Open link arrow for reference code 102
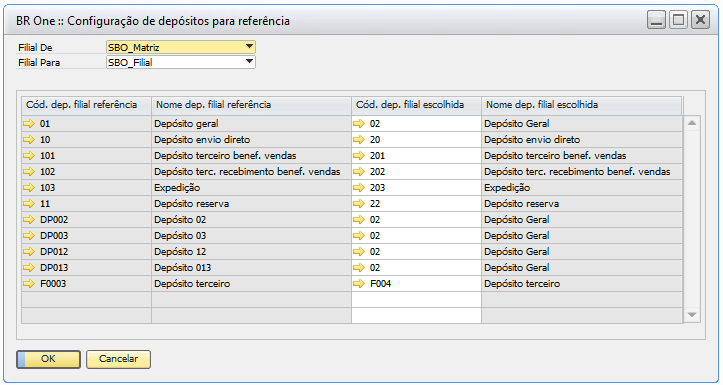This screenshot has height=385, width=723. point(29,172)
